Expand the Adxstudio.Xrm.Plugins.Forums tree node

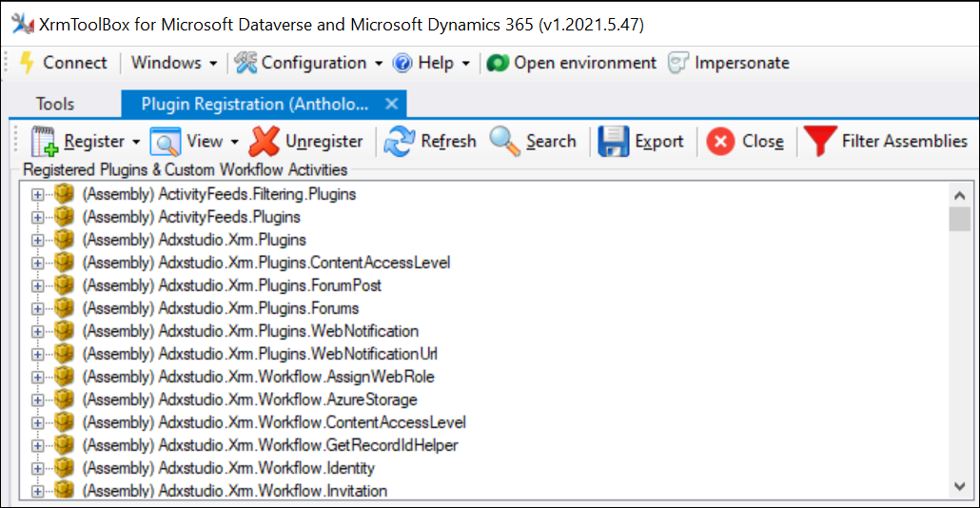38,308
